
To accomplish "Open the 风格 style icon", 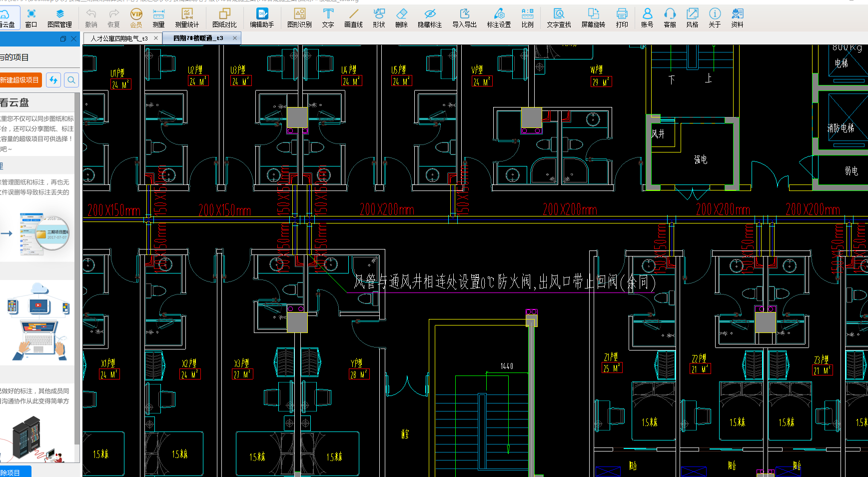I will pos(692,17).
